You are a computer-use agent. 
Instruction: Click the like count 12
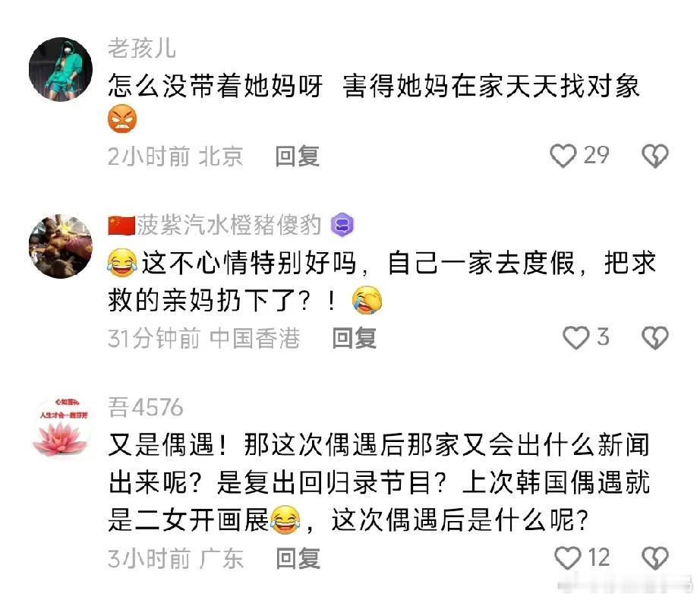pos(599,557)
